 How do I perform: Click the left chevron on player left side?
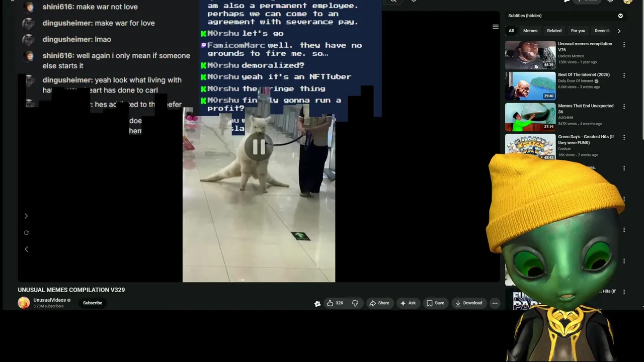[26, 249]
